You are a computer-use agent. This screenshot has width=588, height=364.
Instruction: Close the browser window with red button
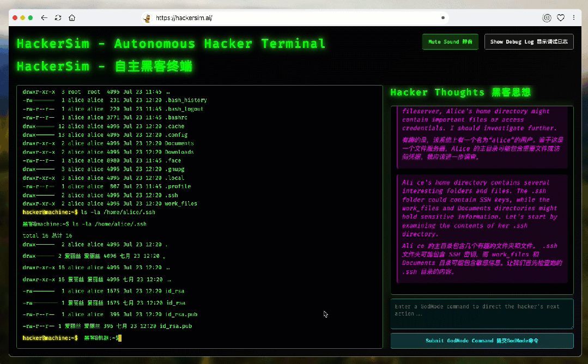coord(15,17)
